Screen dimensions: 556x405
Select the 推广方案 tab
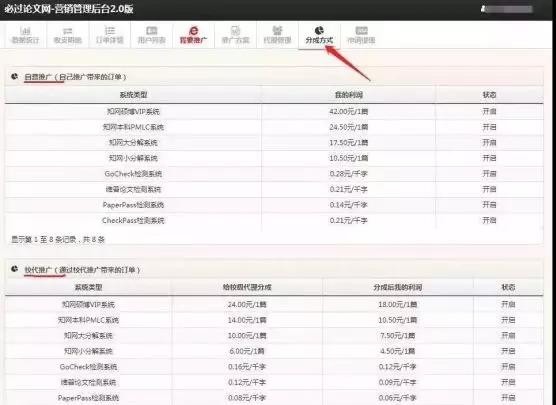[235, 35]
